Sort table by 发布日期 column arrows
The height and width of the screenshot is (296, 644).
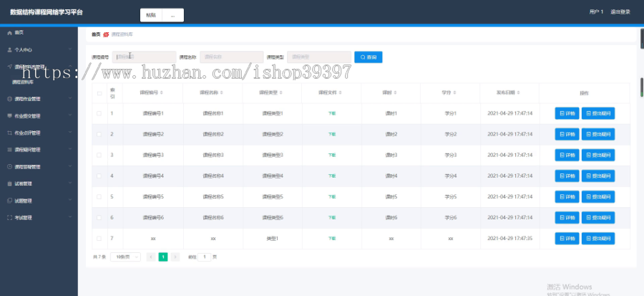pos(519,93)
